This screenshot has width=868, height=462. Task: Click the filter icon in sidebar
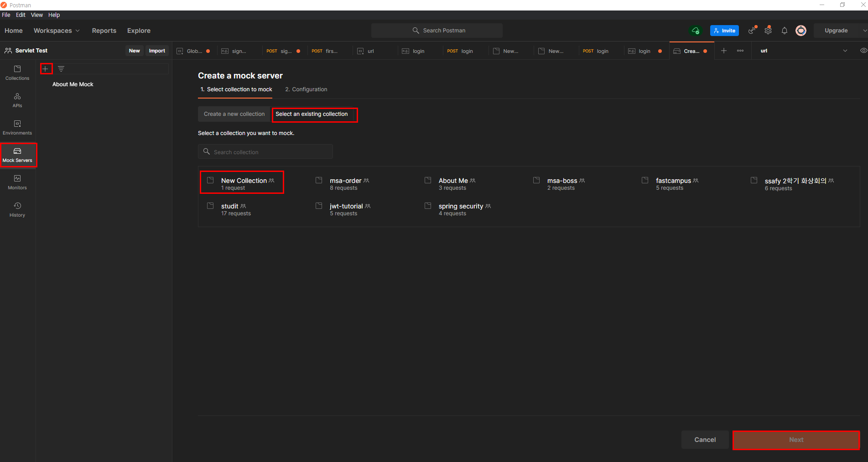point(61,69)
